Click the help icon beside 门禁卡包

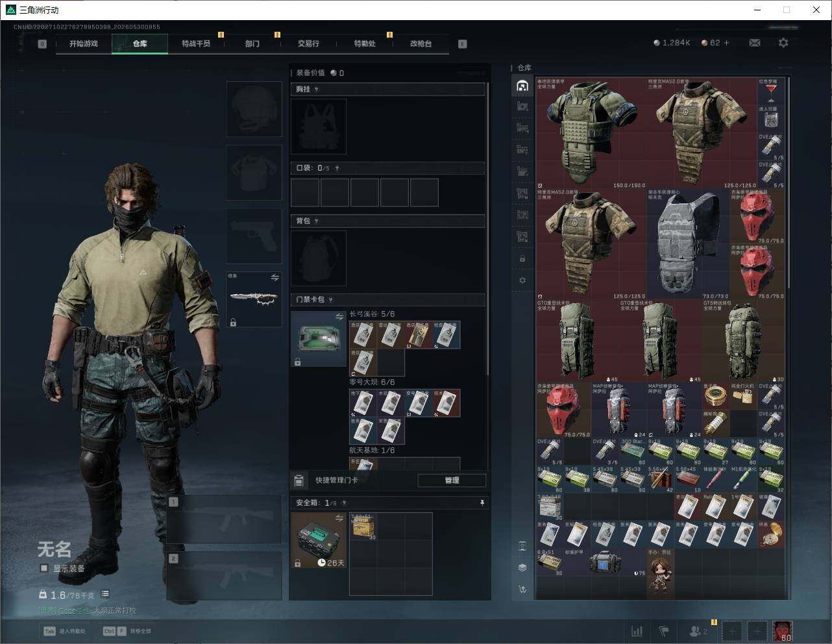tap(331, 300)
